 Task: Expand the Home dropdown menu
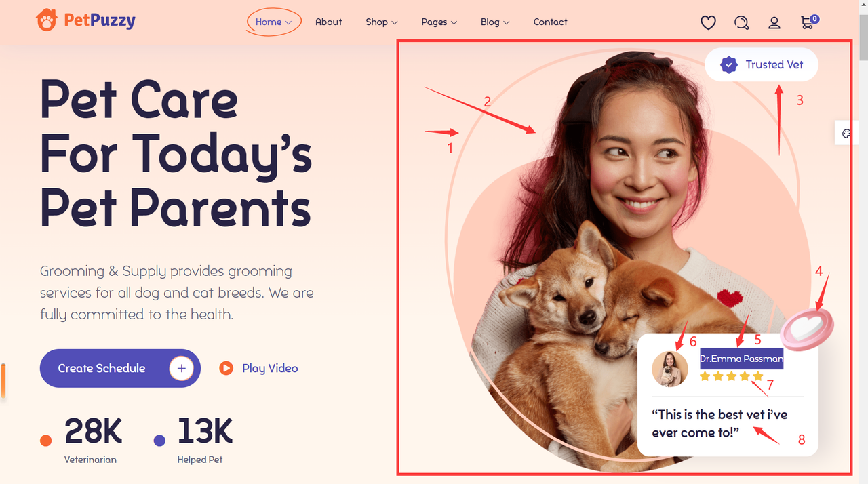(x=273, y=22)
